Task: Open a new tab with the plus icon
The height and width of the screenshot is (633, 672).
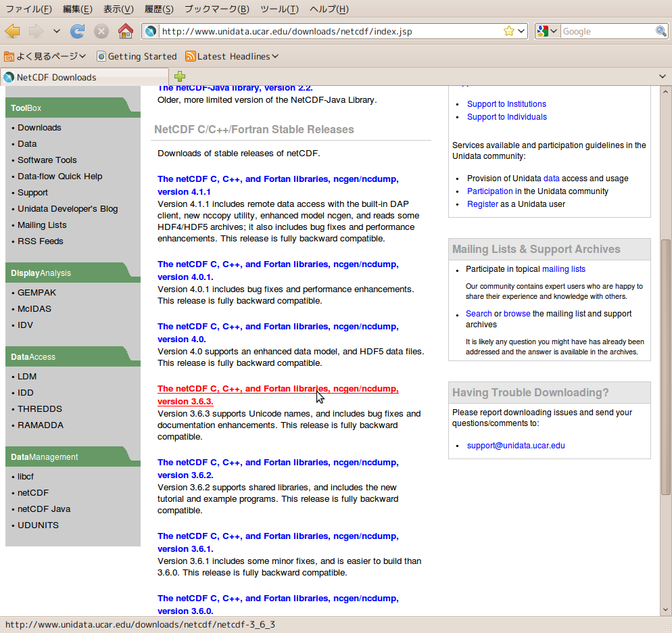Action: 180,76
